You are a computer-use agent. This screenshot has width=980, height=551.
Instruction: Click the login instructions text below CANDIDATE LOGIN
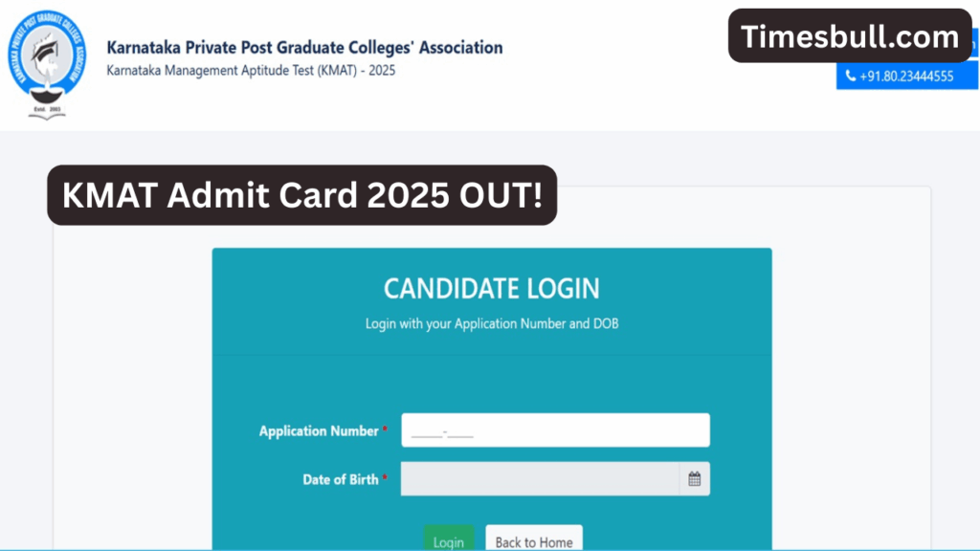tap(491, 323)
